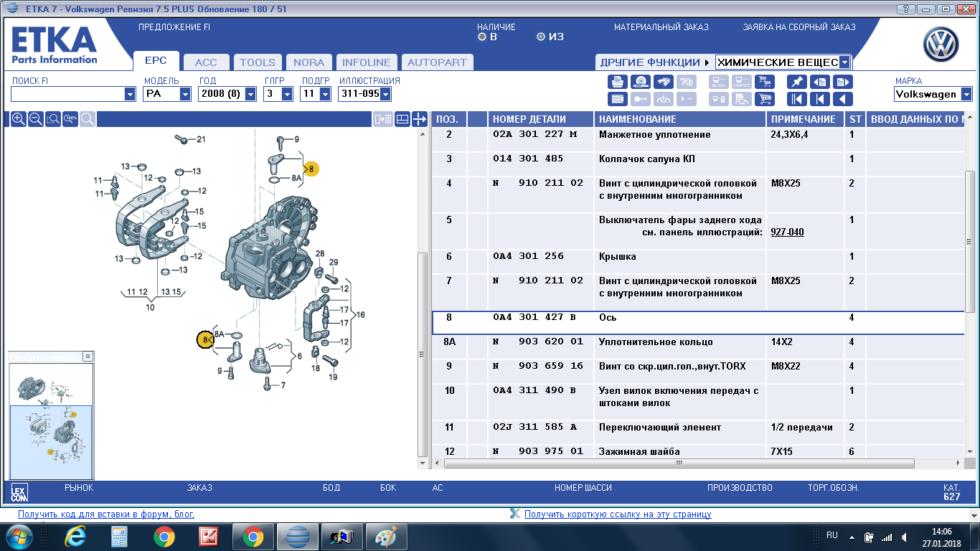980x551 pixels.
Task: Click the zoom in magnifier icon
Action: (18, 119)
